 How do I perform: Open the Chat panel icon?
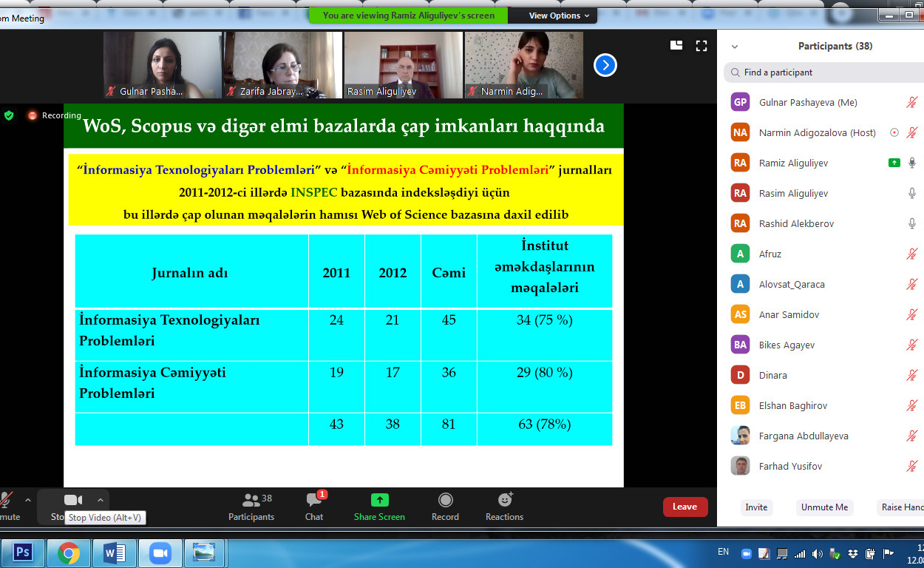(x=314, y=501)
